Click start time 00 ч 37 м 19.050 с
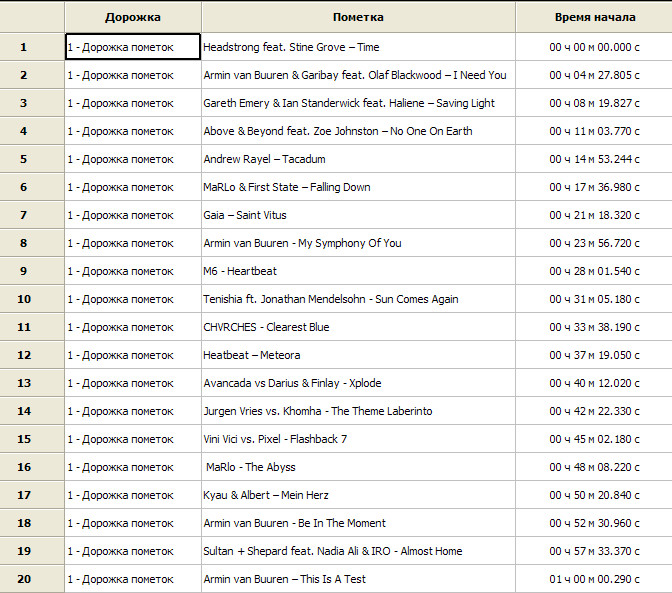The width and height of the screenshot is (672, 593). (594, 355)
